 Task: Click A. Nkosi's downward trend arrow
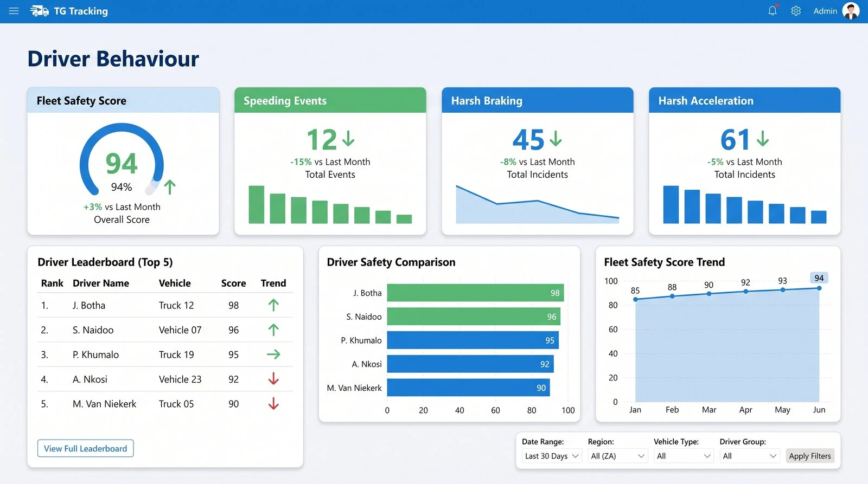tap(273, 379)
